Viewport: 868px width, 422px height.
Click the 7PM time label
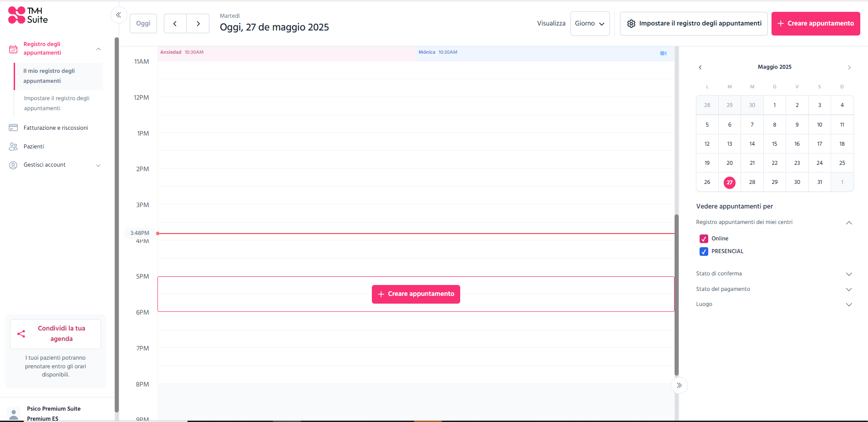coord(142,349)
